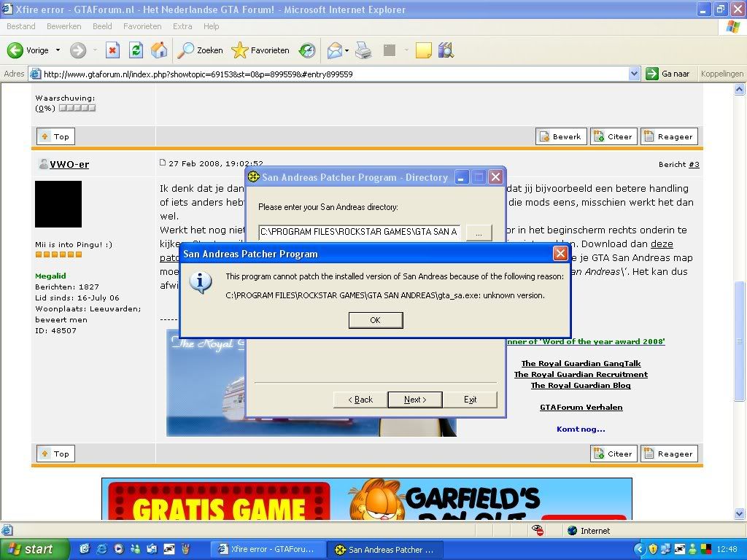The height and width of the screenshot is (560, 747).
Task: Click VWO-er's black avatar image
Action: [x=58, y=204]
